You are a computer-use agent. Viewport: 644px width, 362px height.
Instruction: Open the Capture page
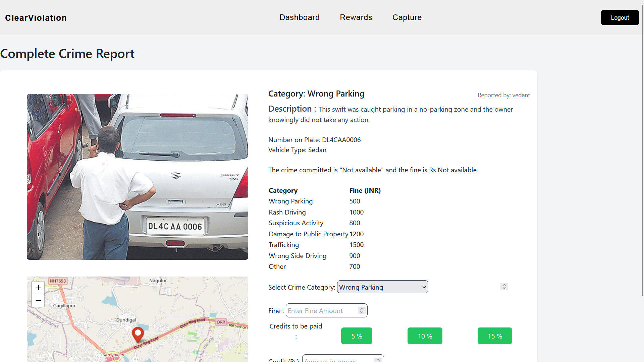pyautogui.click(x=407, y=17)
